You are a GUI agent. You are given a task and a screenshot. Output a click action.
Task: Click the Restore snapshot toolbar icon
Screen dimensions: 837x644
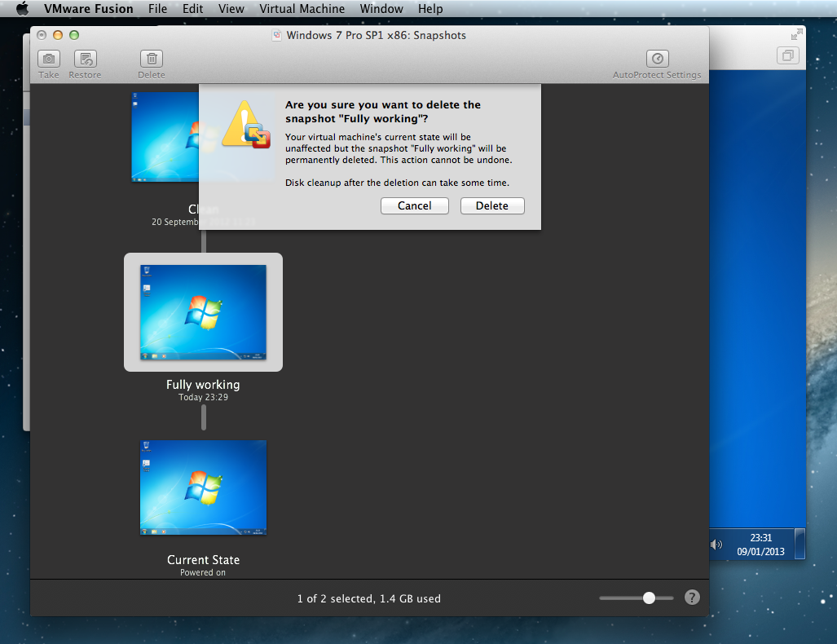[x=85, y=59]
